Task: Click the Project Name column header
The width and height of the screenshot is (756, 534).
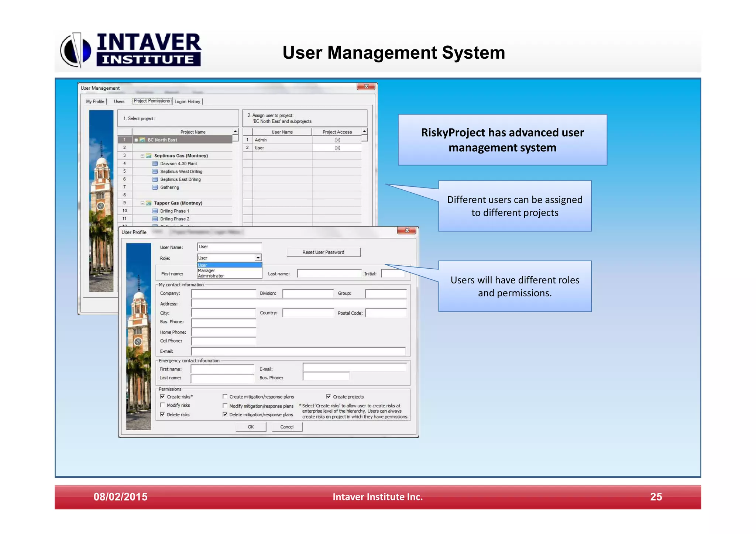Action: pyautogui.click(x=182, y=132)
